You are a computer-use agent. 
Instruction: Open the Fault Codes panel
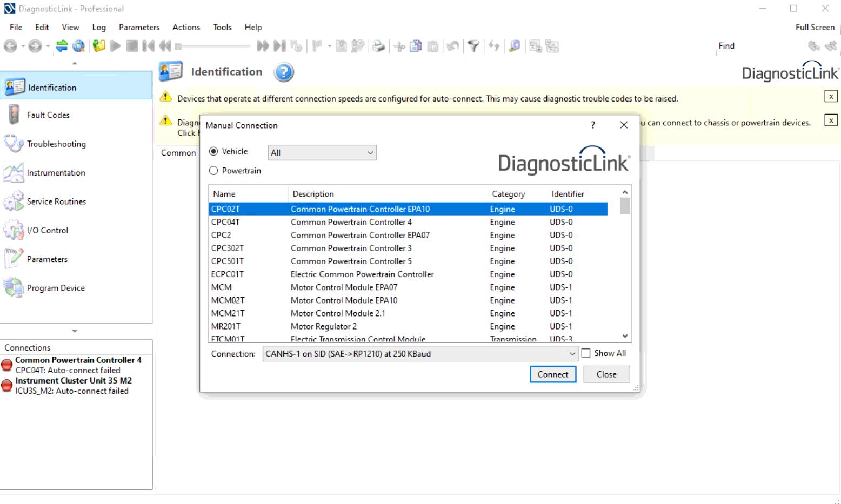(48, 115)
